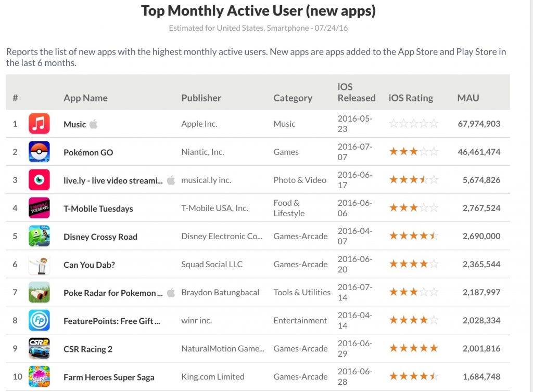
Task: Click the Apple logo beside Music
Action: 94,124
